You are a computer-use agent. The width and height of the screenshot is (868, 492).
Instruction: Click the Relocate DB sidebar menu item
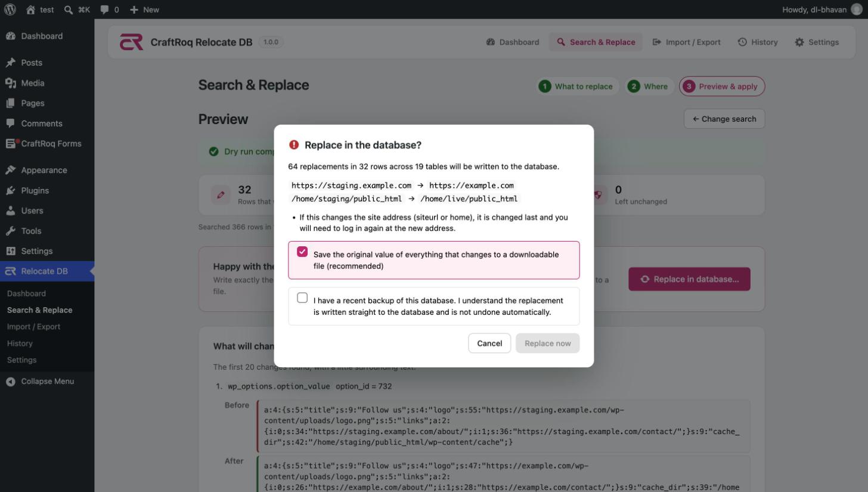47,271
